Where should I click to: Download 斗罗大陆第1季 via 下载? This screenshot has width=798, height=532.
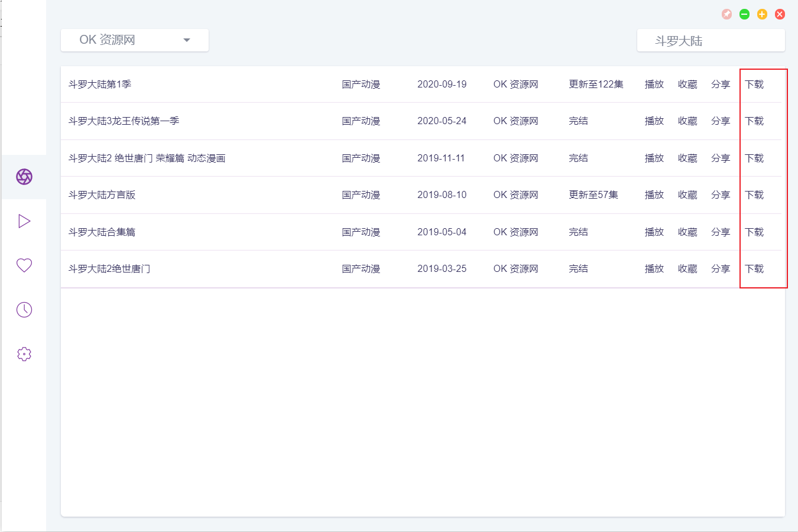(x=754, y=85)
